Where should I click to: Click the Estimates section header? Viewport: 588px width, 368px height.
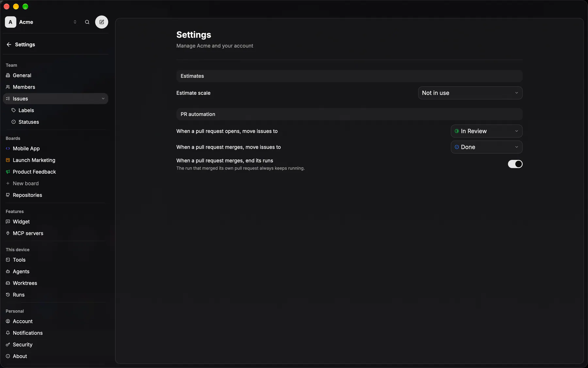tap(349, 76)
